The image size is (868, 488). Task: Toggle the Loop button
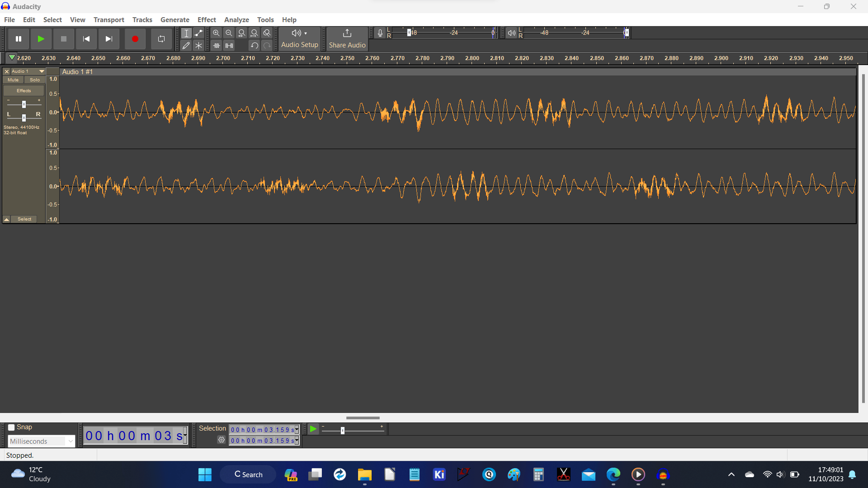point(161,39)
